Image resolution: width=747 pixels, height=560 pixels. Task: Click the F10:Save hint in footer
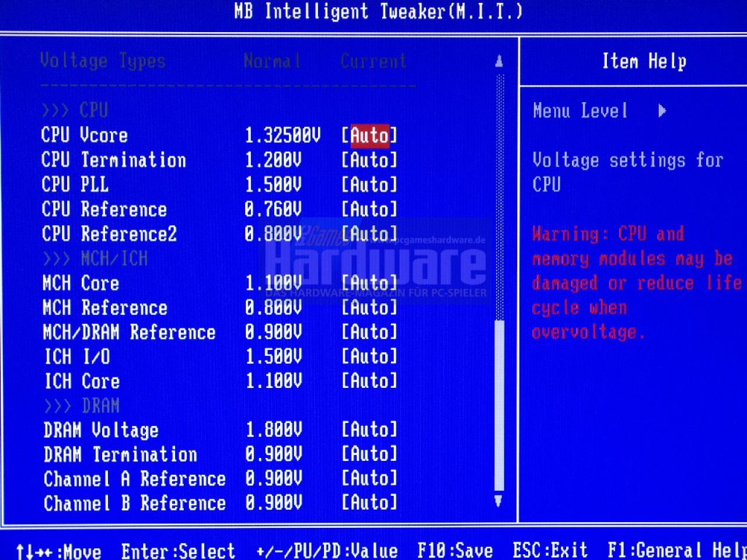point(455,550)
